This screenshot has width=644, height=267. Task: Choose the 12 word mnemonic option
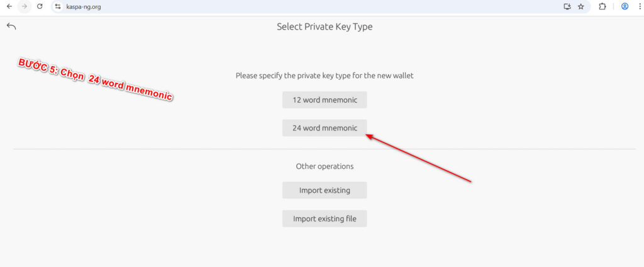325,100
